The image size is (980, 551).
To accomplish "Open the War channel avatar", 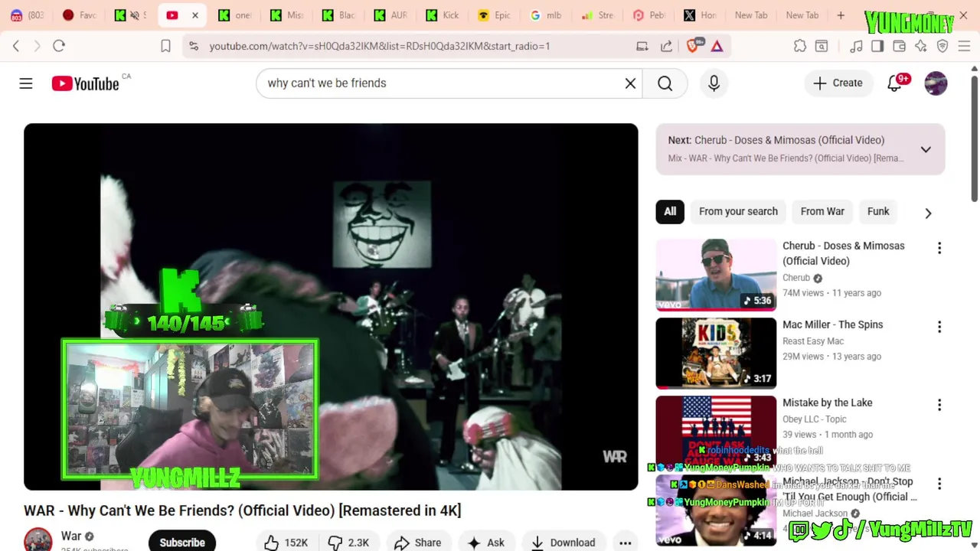I will coord(38,540).
